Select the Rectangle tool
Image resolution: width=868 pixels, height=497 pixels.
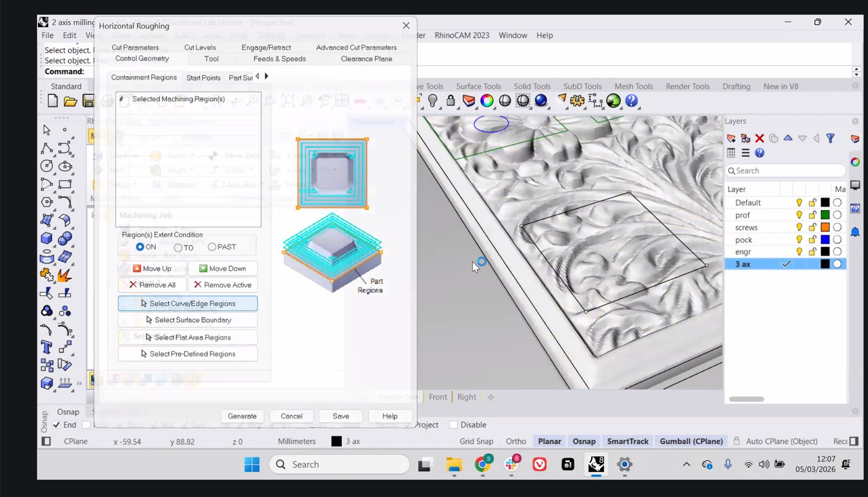[x=65, y=184]
